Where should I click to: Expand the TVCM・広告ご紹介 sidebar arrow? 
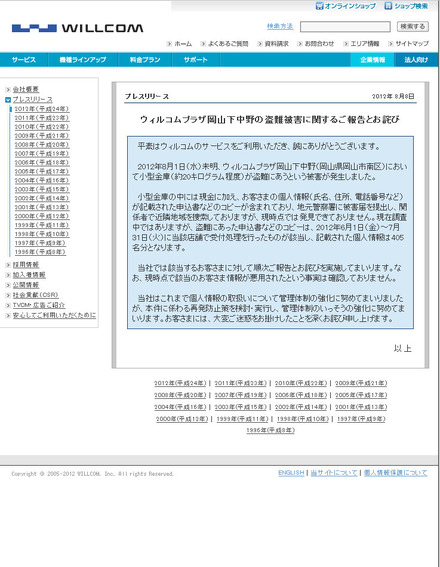pos(8,306)
